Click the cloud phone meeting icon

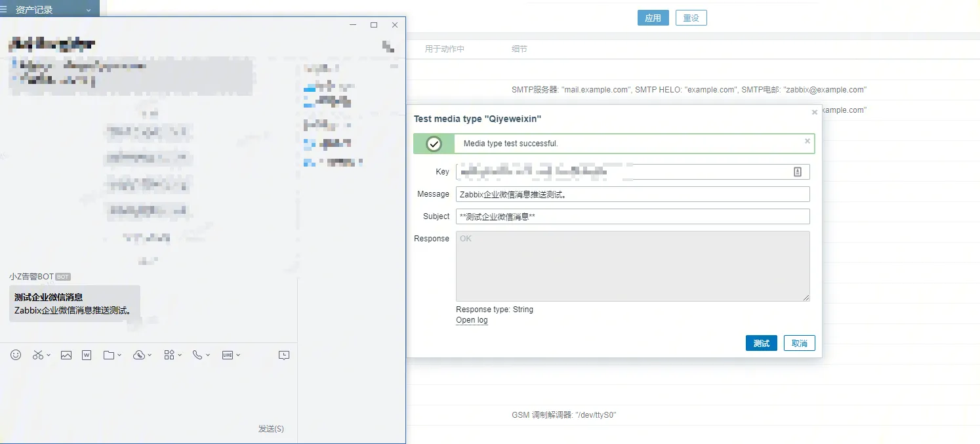click(x=138, y=355)
